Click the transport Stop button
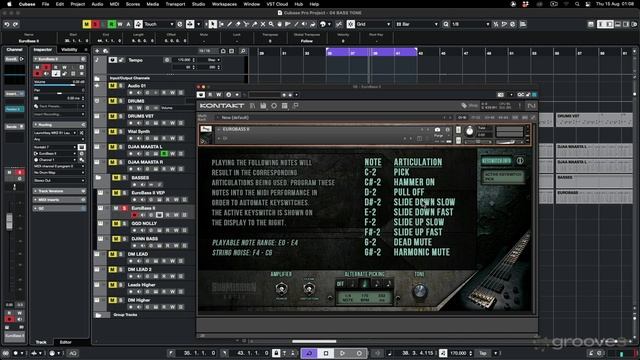Viewport: 640px width, 360px height. (326, 353)
